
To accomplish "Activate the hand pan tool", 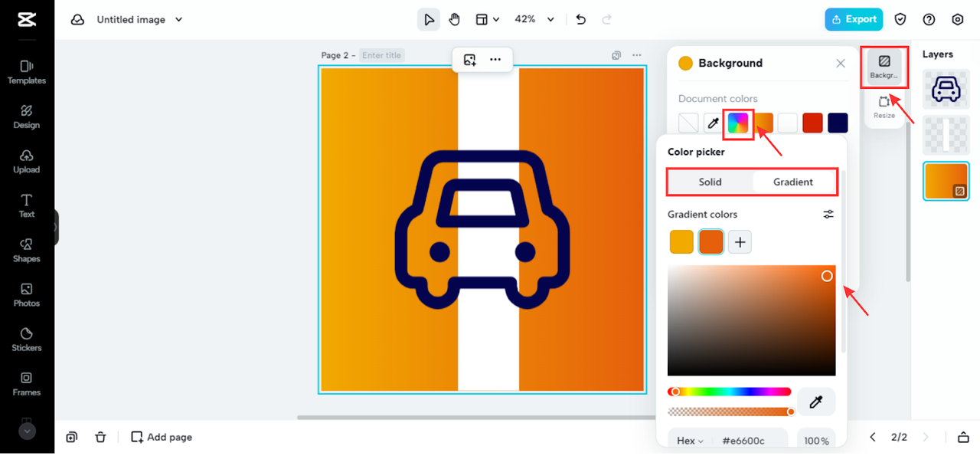I will [454, 19].
